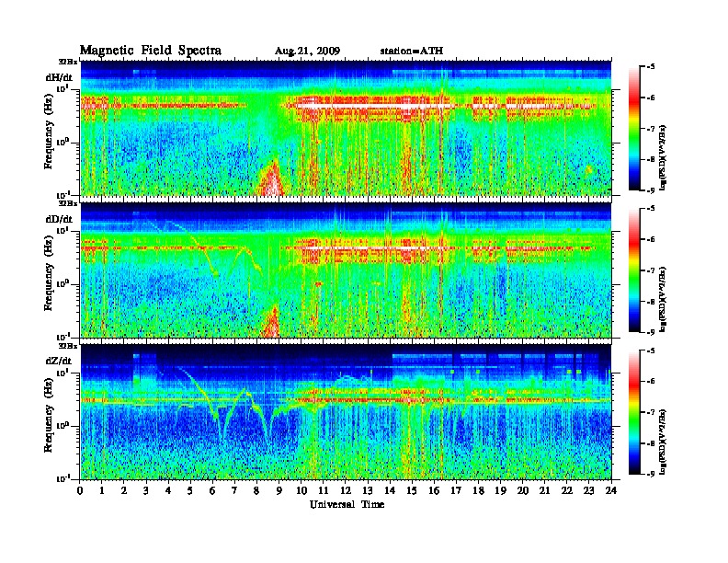This screenshot has height=563, width=728.
Task: Click the "Magnetic Field Spectra" title
Action: tap(151, 51)
